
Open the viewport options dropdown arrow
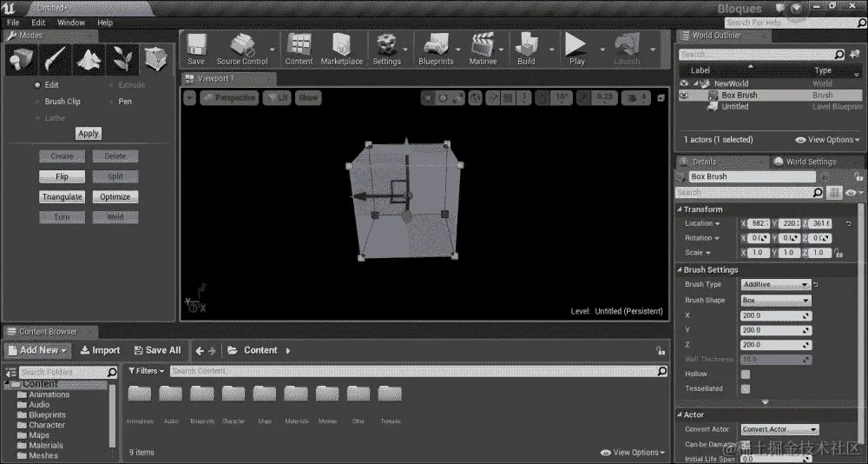(190, 98)
